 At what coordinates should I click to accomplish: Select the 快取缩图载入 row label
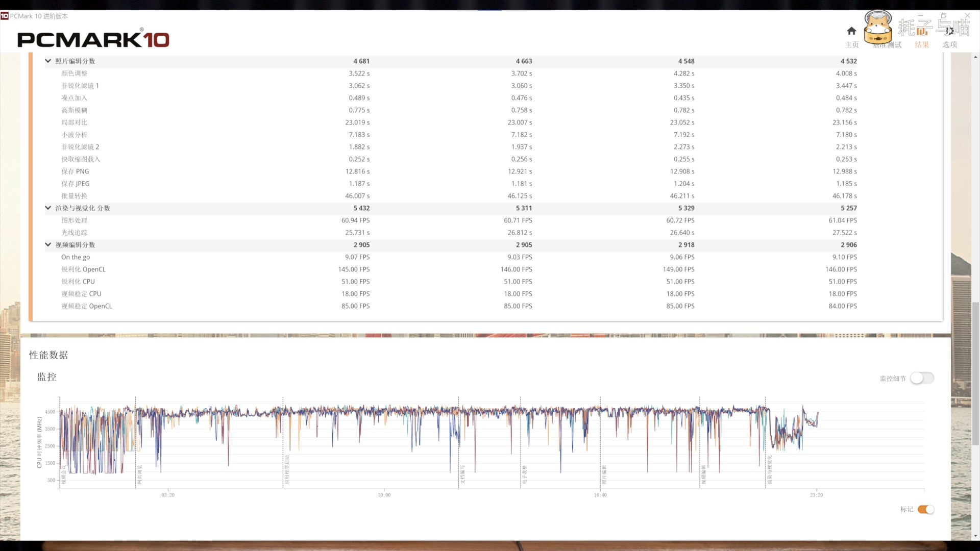(x=81, y=159)
